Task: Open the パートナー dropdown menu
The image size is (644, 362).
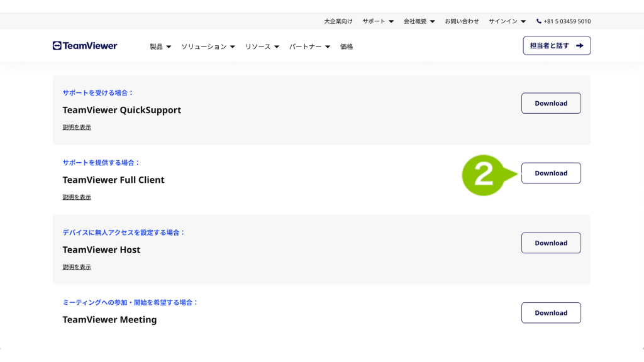Action: coord(309,47)
